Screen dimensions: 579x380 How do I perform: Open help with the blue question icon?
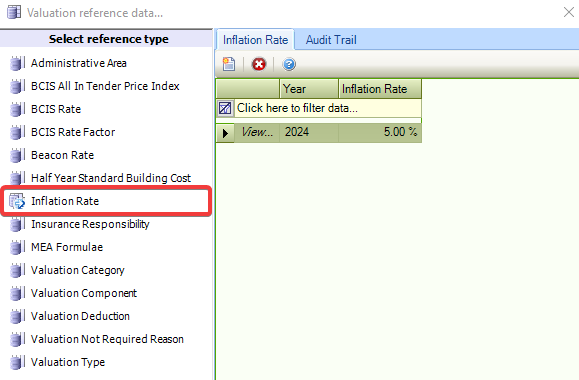click(x=289, y=64)
